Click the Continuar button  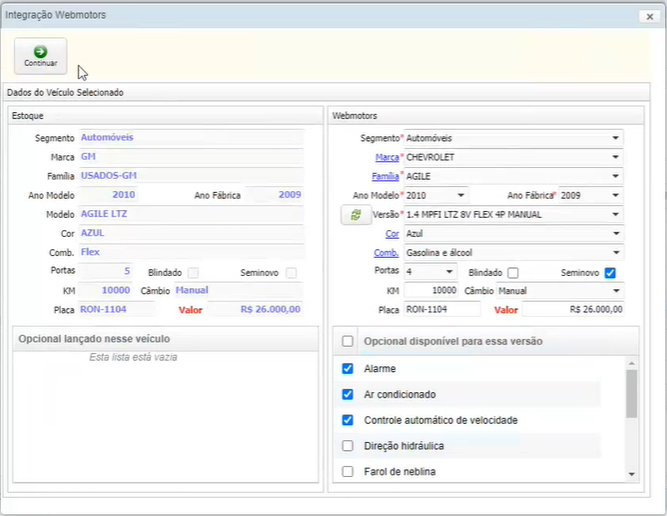pos(40,56)
